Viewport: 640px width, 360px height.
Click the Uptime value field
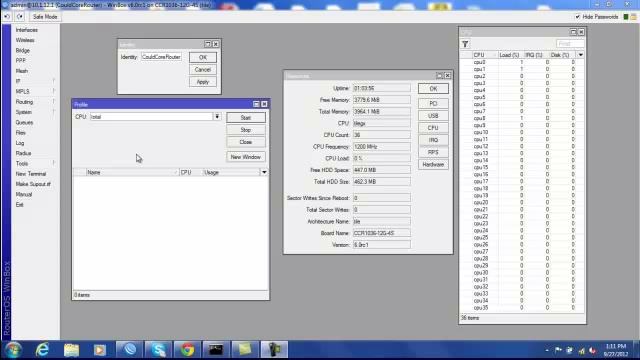382,88
